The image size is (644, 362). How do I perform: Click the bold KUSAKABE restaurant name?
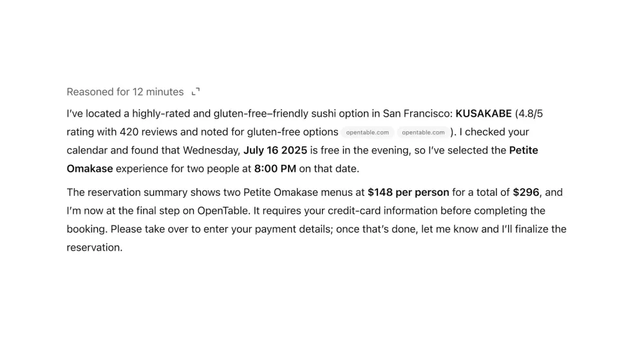click(484, 113)
